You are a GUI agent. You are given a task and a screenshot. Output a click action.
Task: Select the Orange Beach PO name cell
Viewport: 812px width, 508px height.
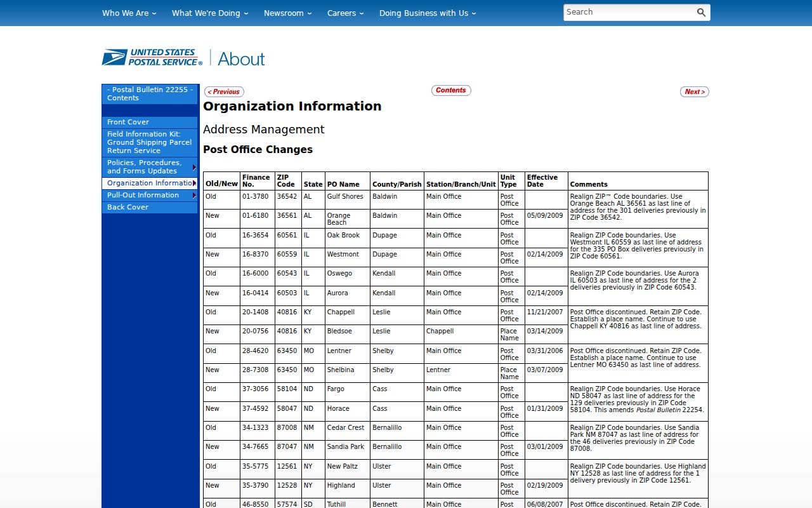(347, 219)
